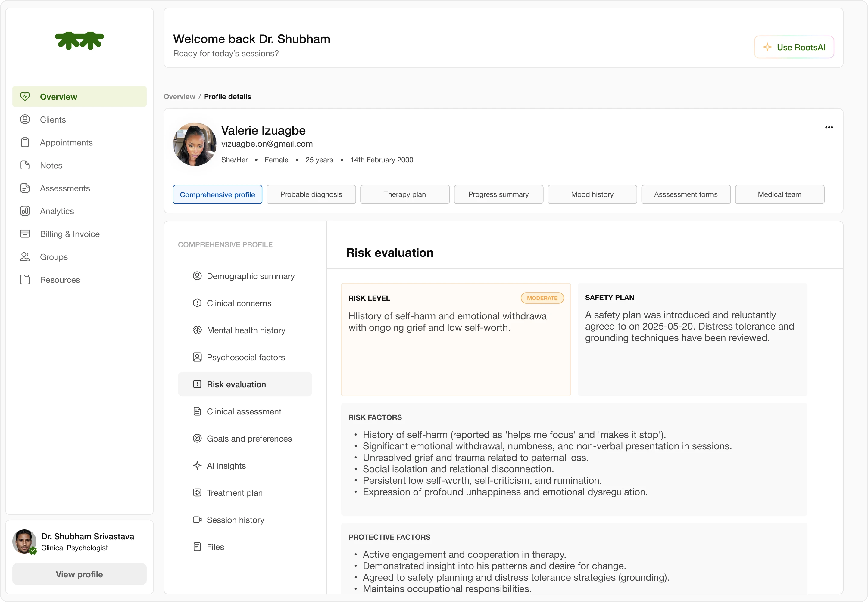Go back via Overview breadcrumb link
Screen dimensions: 868x602
click(x=179, y=97)
